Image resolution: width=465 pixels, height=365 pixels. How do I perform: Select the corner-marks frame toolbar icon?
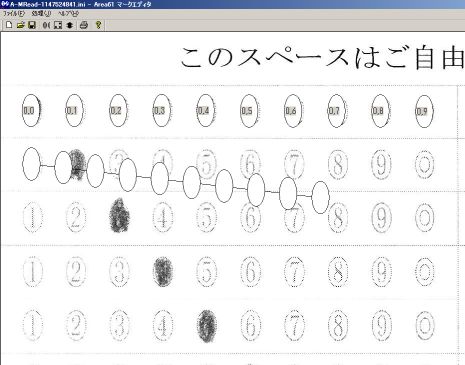point(58,25)
